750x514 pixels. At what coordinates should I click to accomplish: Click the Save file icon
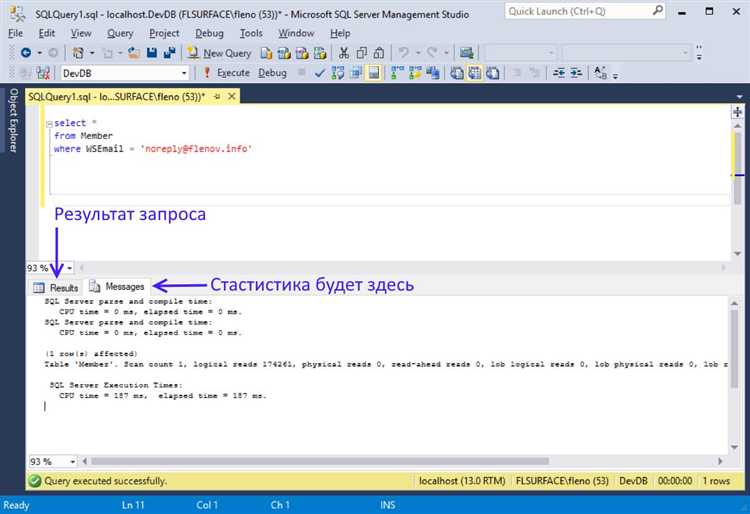(x=153, y=53)
